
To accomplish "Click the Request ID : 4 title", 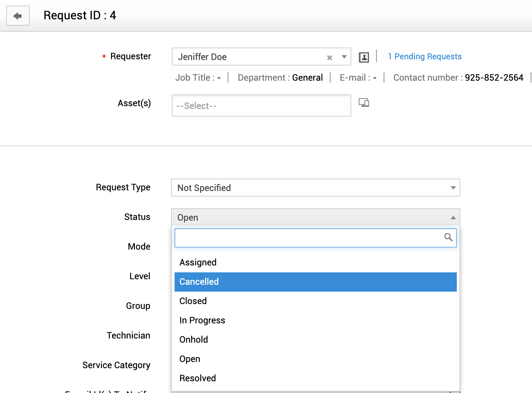I will [x=80, y=15].
